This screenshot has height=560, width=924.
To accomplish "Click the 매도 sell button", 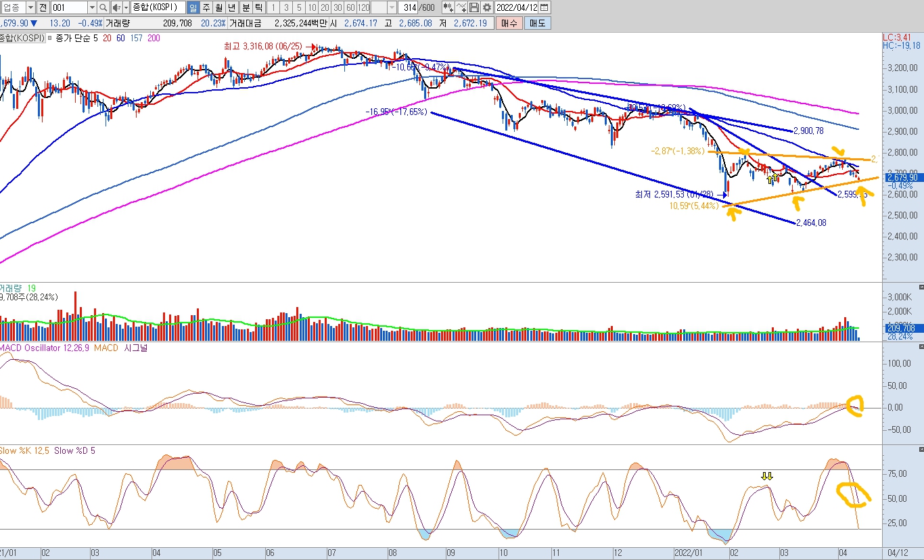I will pyautogui.click(x=537, y=23).
